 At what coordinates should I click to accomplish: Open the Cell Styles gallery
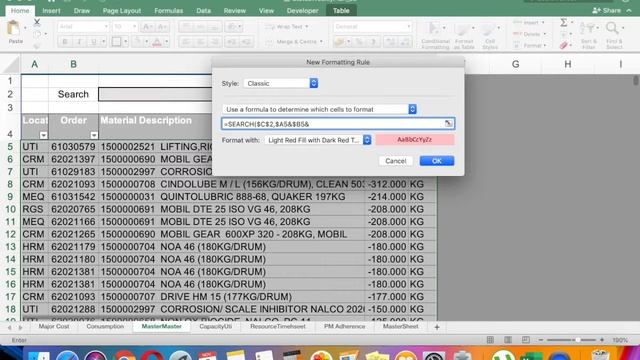point(490,36)
